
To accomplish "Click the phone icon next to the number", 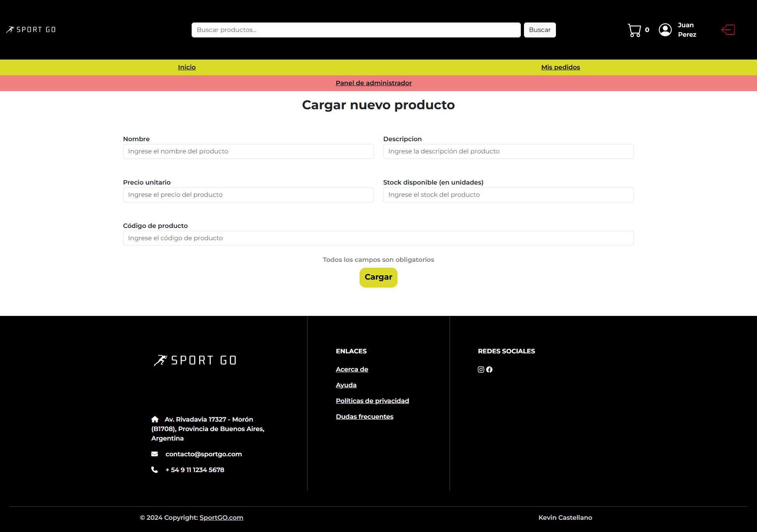I will [155, 470].
